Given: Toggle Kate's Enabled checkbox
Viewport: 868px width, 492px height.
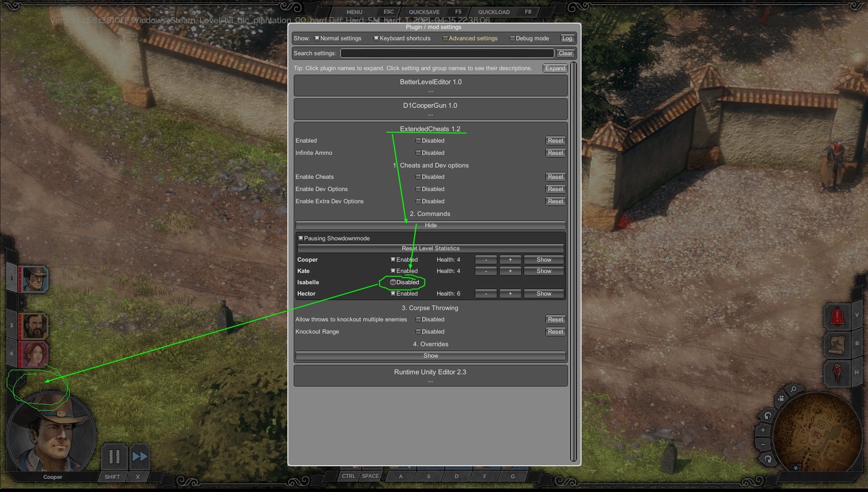Looking at the screenshot, I should pos(393,271).
